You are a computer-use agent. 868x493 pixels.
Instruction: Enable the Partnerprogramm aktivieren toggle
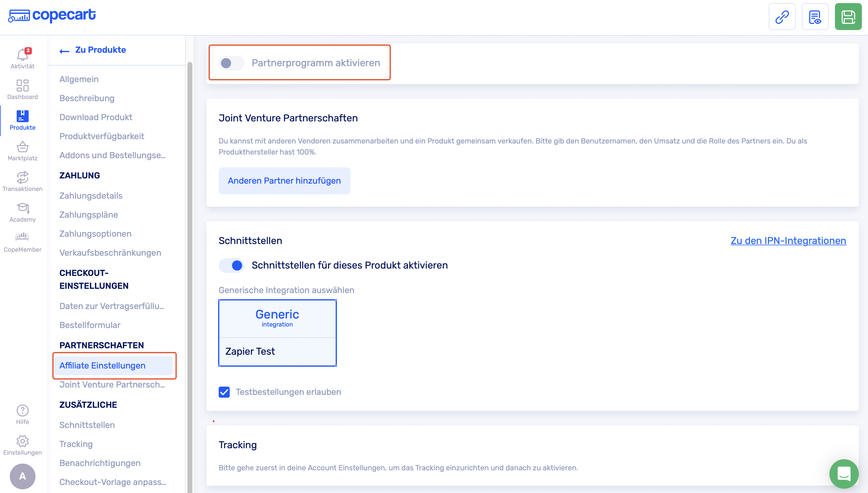[231, 63]
